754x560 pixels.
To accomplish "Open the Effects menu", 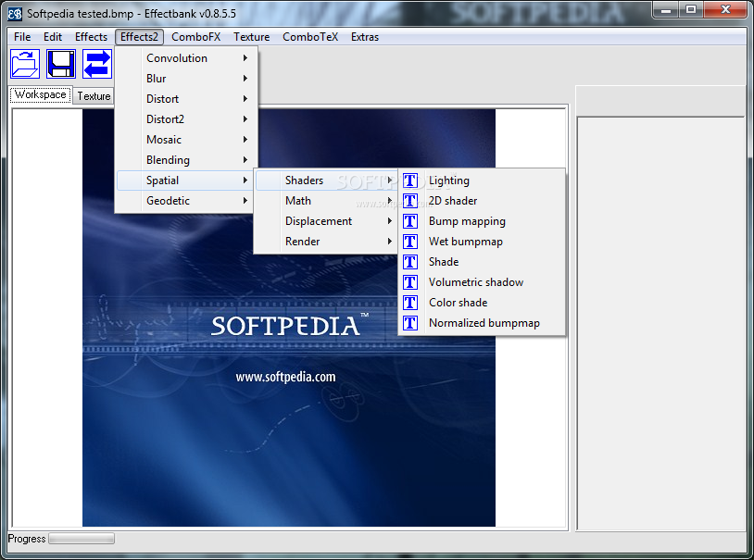I will tap(91, 37).
